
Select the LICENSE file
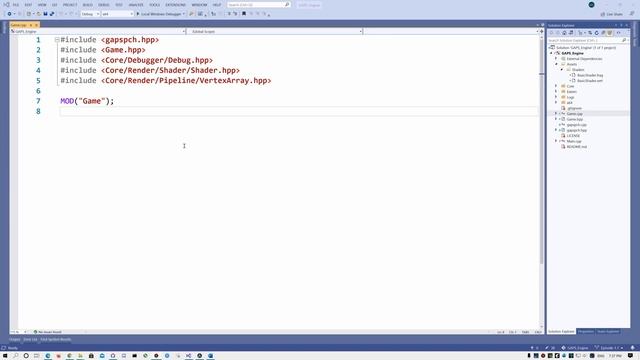click(573, 136)
